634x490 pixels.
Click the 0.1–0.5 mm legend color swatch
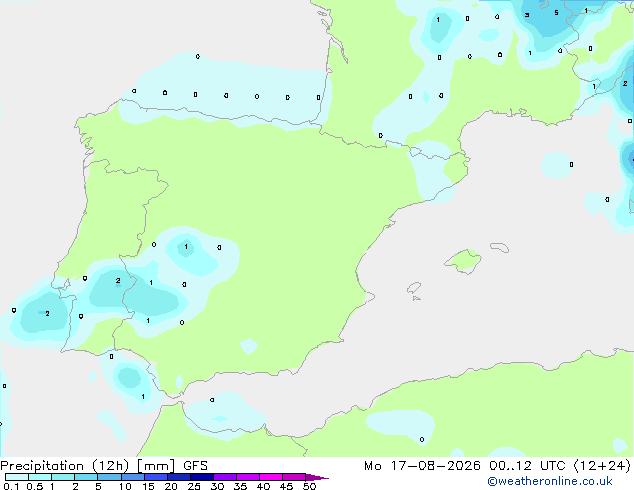pyautogui.click(x=17, y=477)
